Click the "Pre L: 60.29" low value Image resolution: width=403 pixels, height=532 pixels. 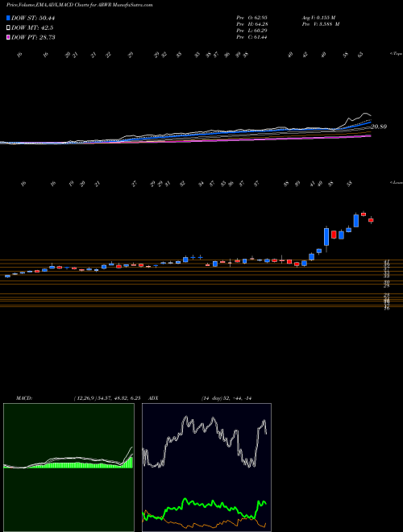tap(252, 31)
